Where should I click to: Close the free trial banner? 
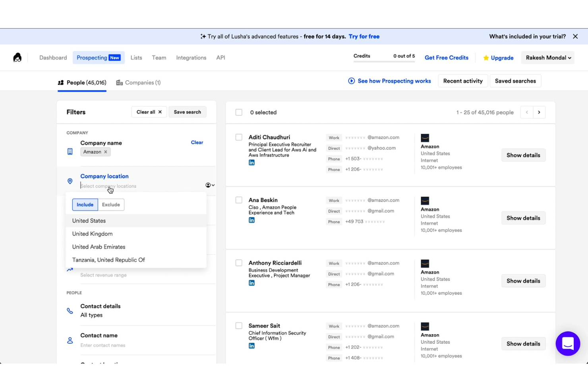click(x=575, y=37)
